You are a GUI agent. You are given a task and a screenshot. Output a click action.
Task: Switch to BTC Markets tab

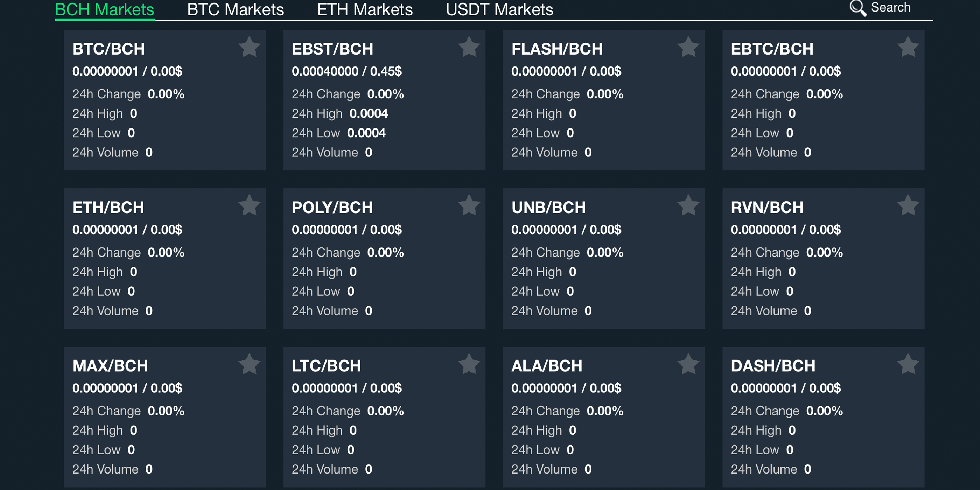(236, 9)
